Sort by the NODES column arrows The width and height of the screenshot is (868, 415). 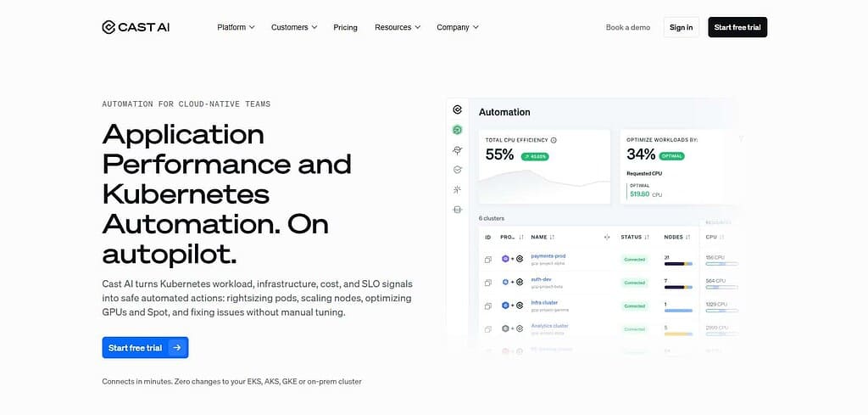[688, 237]
